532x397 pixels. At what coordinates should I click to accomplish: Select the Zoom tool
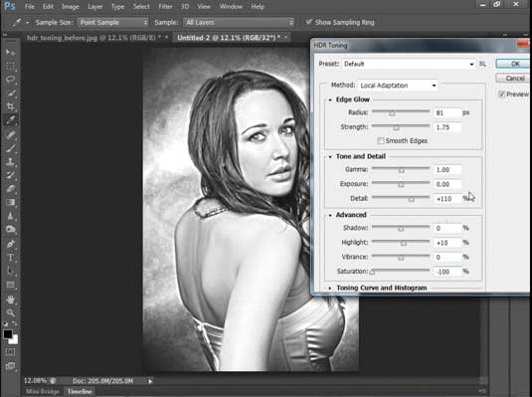pos(10,312)
